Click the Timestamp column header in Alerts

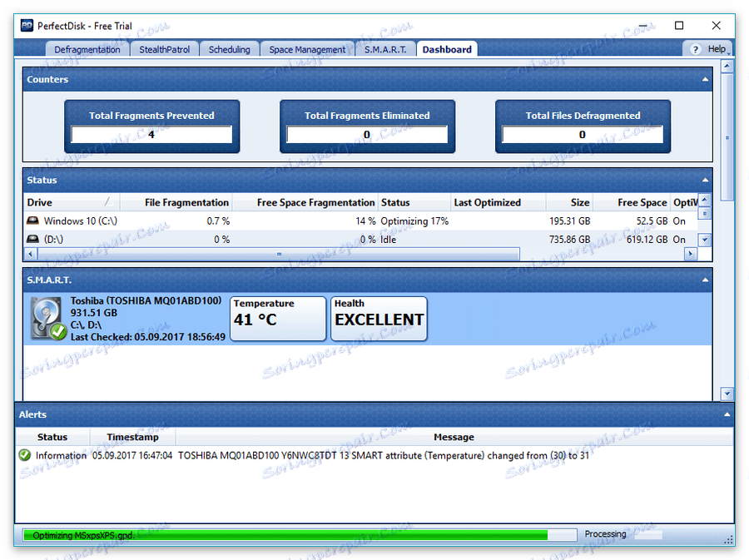(x=133, y=437)
